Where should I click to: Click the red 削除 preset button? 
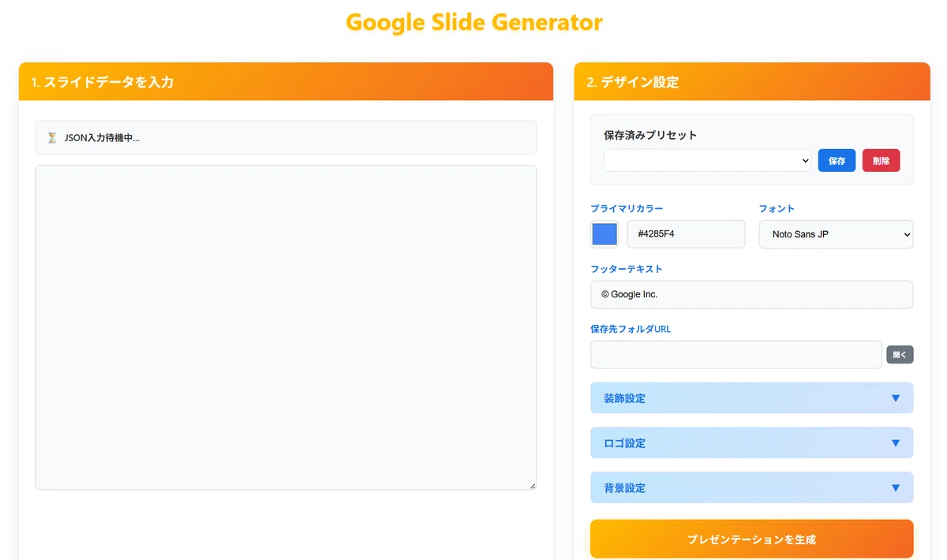pyautogui.click(x=881, y=160)
